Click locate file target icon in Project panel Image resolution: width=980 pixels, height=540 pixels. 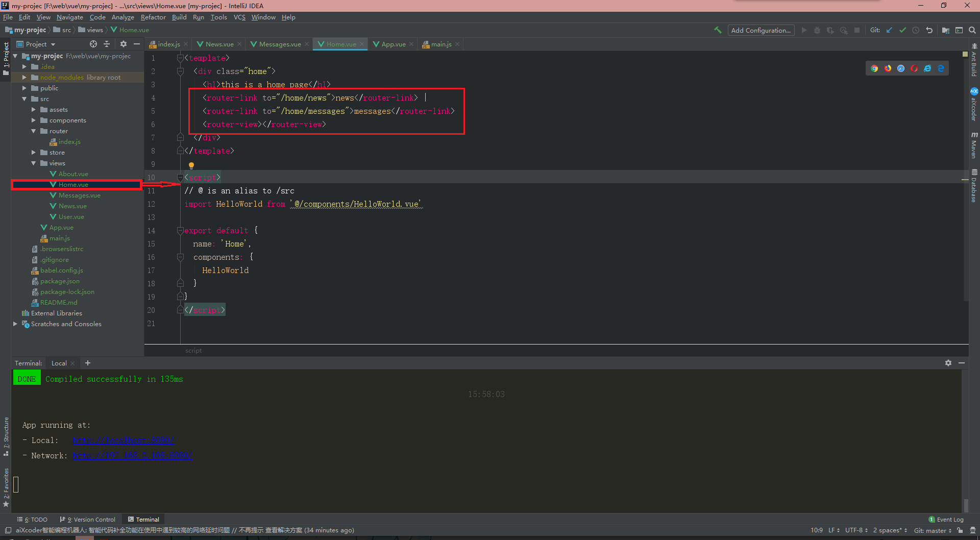(93, 44)
